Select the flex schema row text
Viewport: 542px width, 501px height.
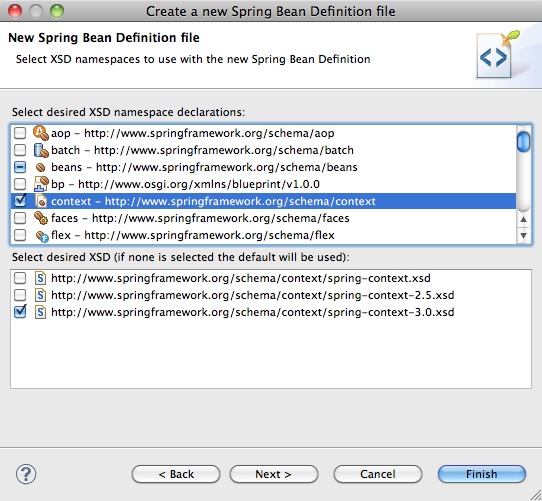coord(193,235)
